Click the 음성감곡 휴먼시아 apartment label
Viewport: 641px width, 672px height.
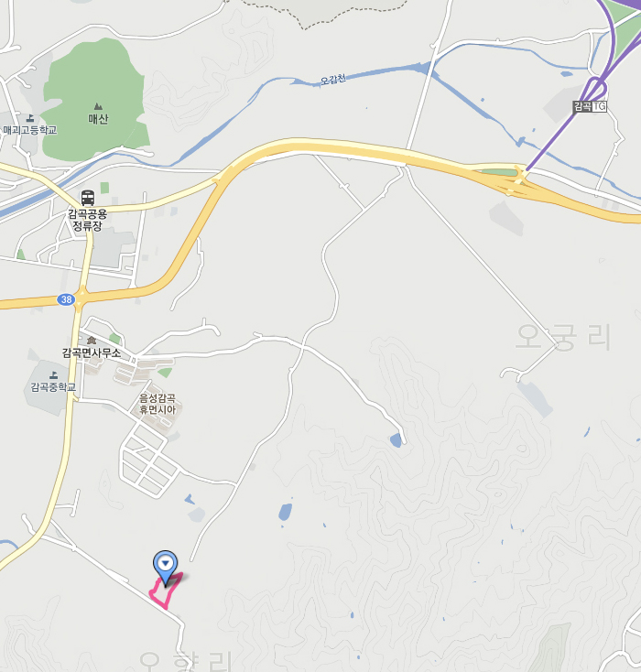(x=158, y=404)
